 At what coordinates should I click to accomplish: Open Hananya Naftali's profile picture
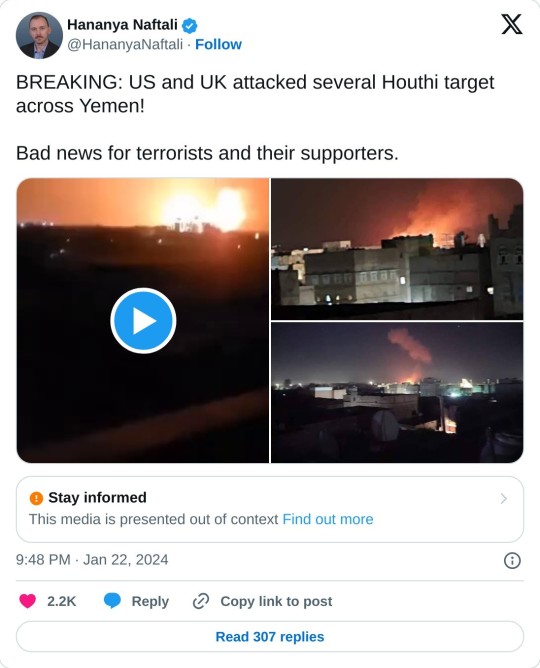click(39, 35)
